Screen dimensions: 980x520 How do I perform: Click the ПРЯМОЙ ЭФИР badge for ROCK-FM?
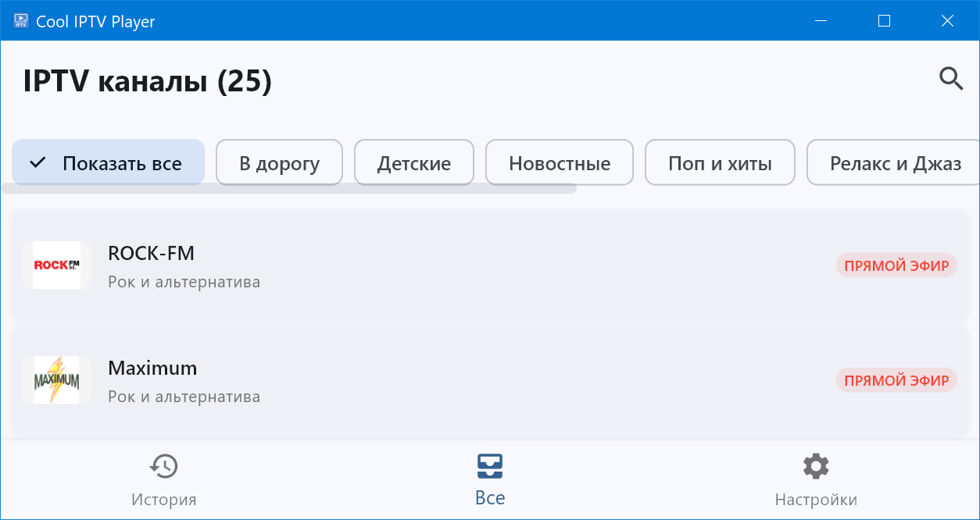tap(896, 265)
